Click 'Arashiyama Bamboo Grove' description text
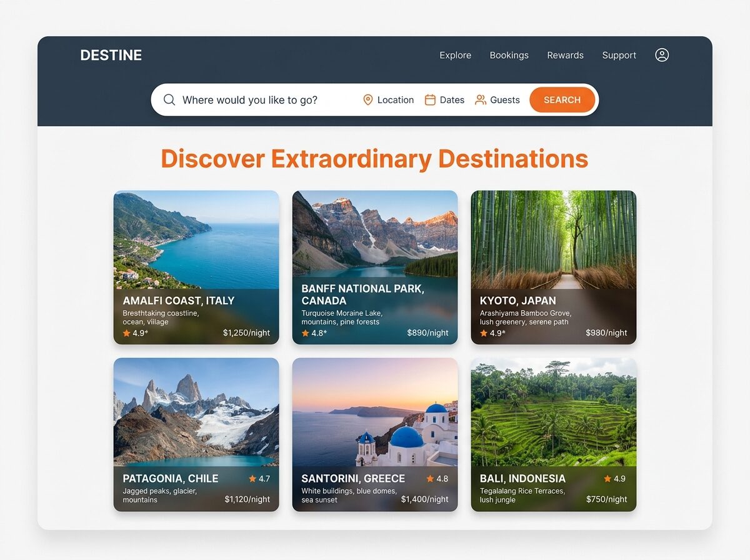 [526, 313]
